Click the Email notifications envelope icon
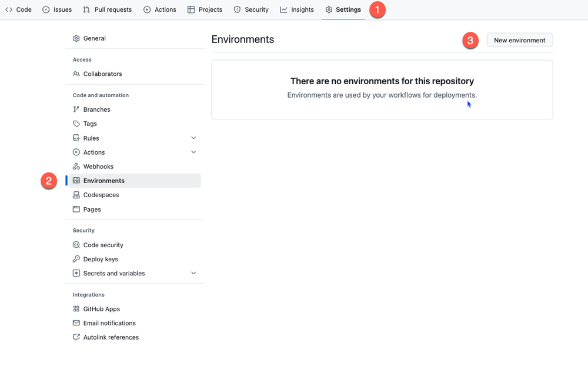 tap(76, 323)
